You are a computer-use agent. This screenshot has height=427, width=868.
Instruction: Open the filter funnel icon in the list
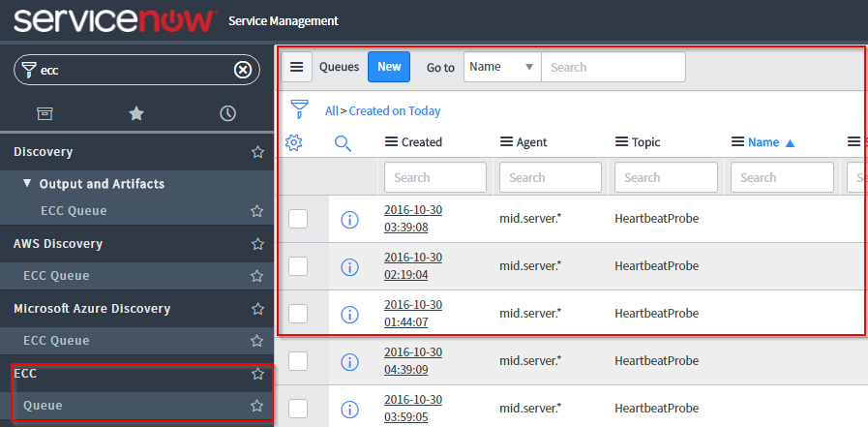[x=299, y=109]
